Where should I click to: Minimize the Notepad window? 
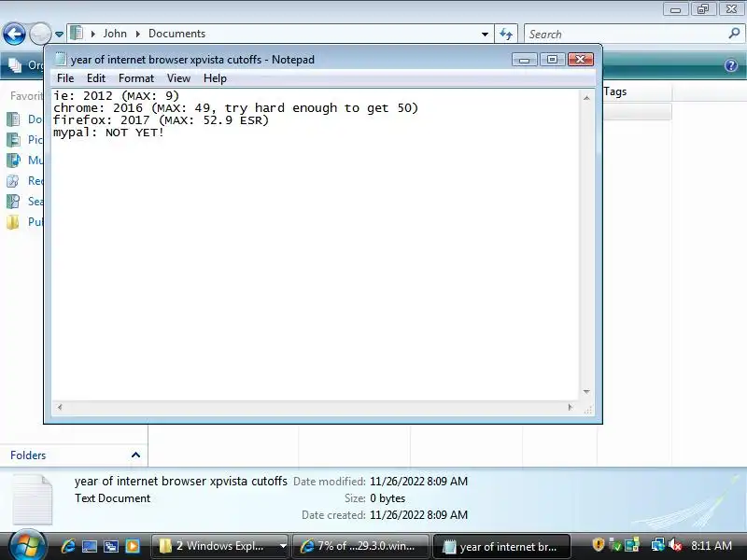[525, 60]
